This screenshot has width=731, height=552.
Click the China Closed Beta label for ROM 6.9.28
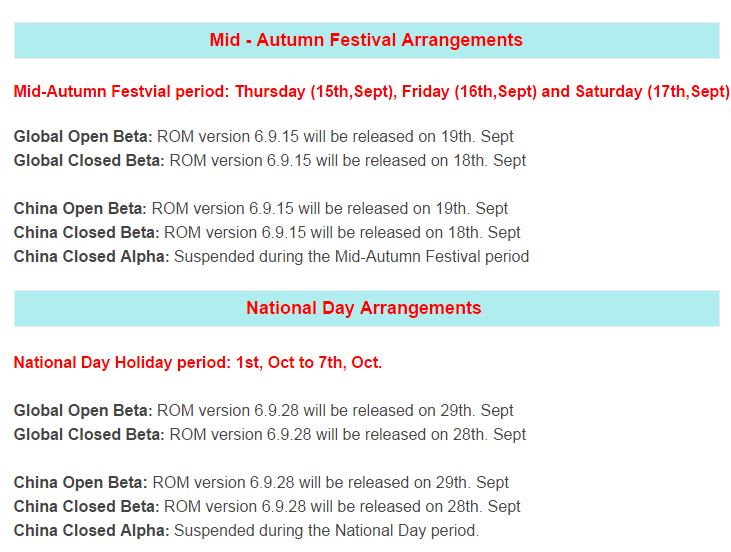(x=86, y=507)
